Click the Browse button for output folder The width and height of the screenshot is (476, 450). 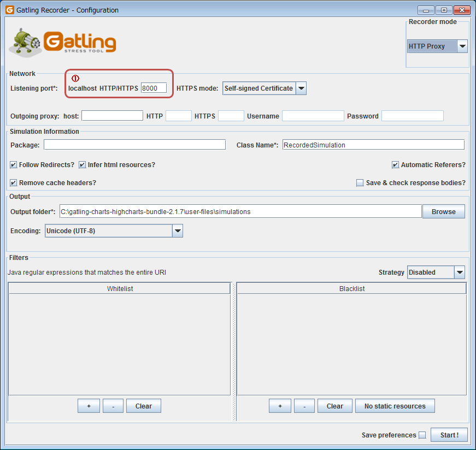click(444, 211)
